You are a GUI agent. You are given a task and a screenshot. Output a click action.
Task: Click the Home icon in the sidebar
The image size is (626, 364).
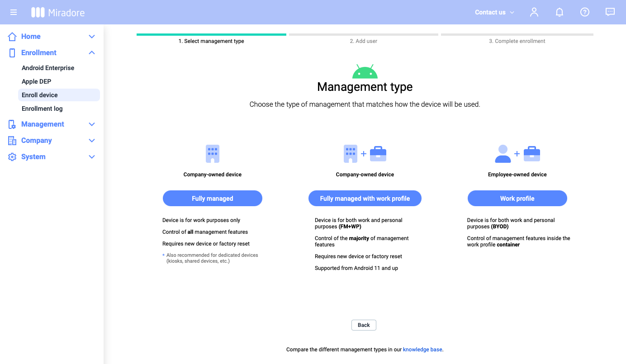click(12, 36)
